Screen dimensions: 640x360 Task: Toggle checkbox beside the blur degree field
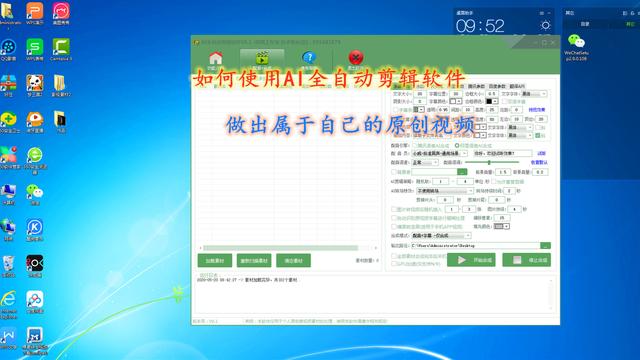394,218
